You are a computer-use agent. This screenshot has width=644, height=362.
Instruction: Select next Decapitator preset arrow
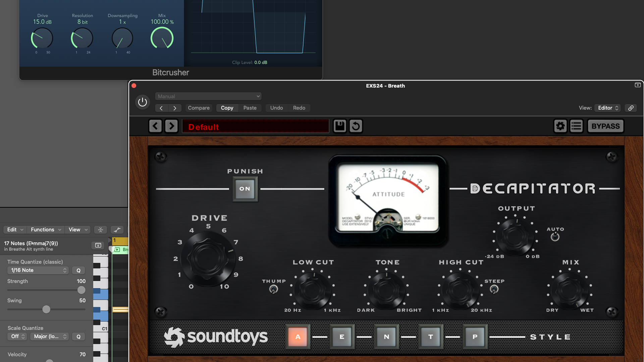[x=171, y=126]
